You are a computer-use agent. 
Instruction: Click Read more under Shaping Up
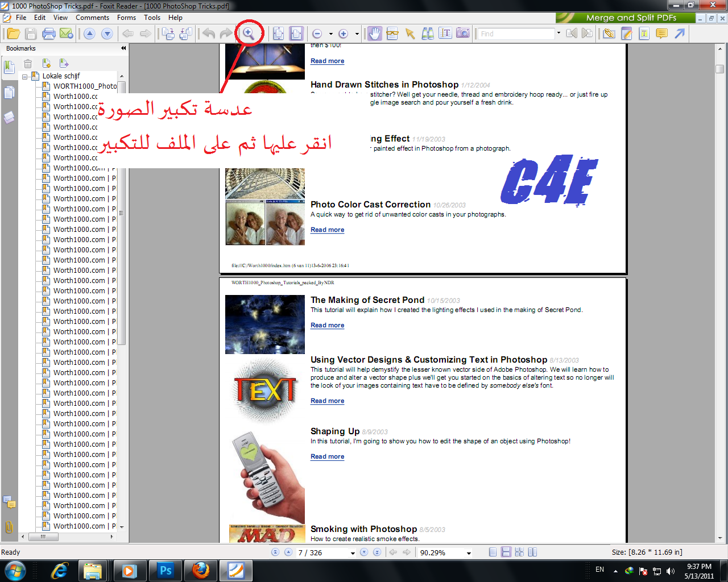click(x=327, y=457)
